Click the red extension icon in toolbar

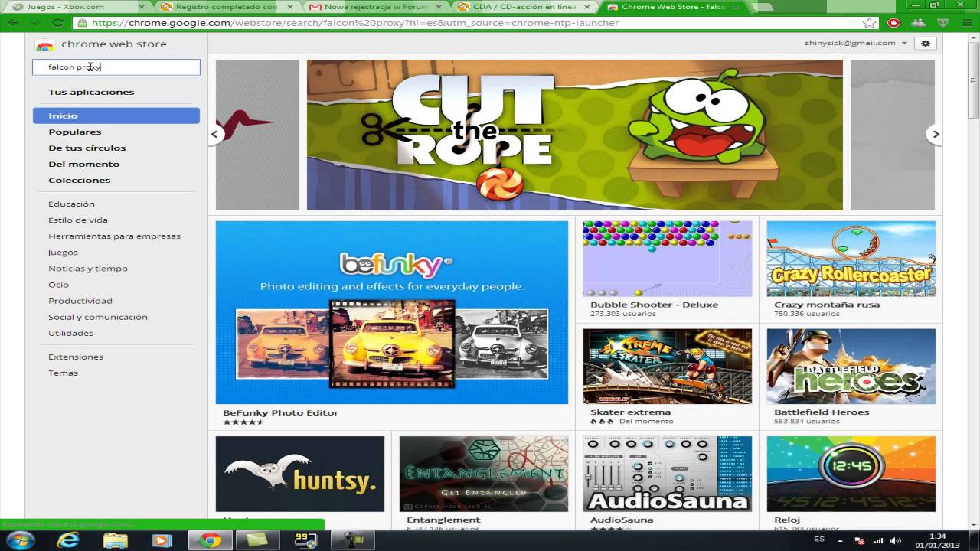pos(893,23)
